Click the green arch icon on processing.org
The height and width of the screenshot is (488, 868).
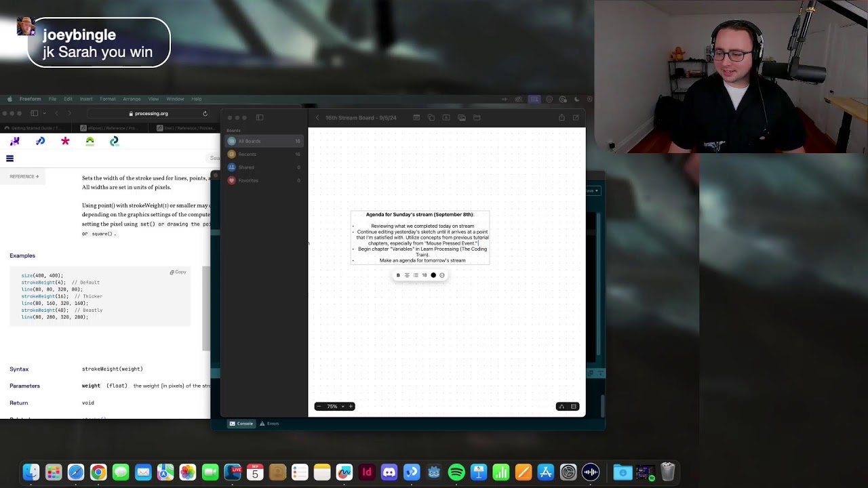point(90,141)
